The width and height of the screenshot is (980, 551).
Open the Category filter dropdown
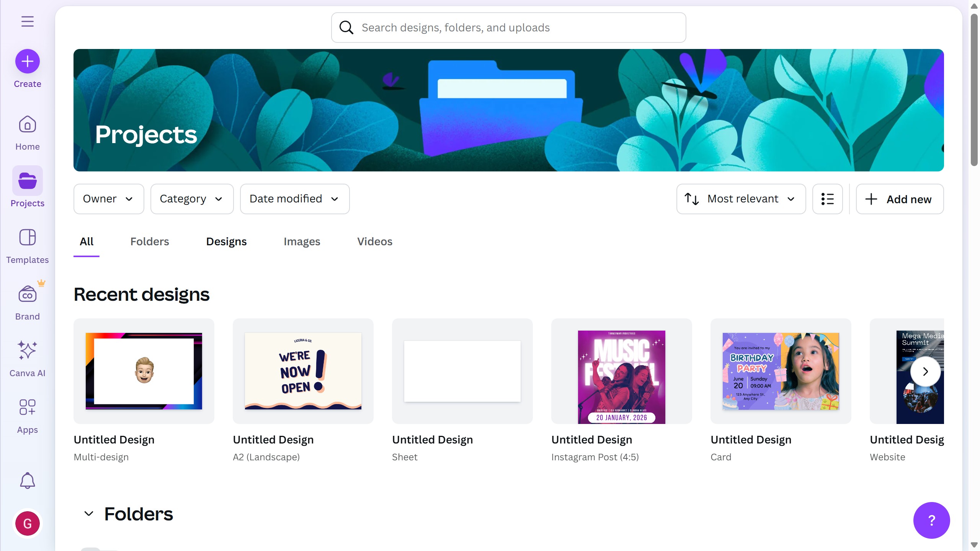pos(191,199)
